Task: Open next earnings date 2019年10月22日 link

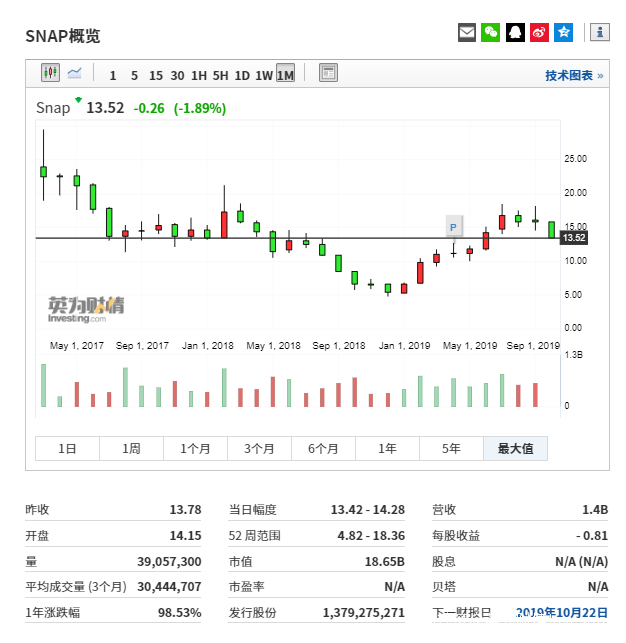Action: (561, 613)
